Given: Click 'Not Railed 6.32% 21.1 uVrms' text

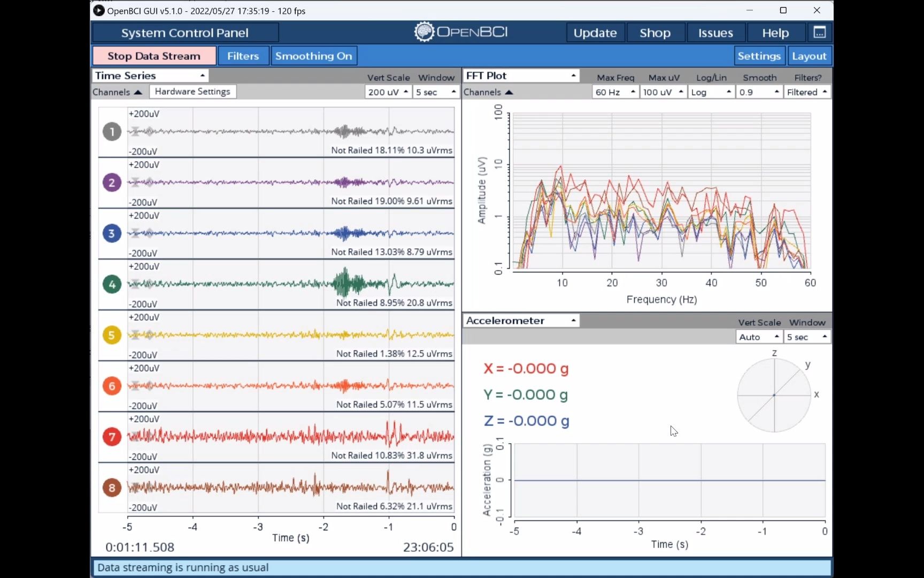Looking at the screenshot, I should click(394, 506).
